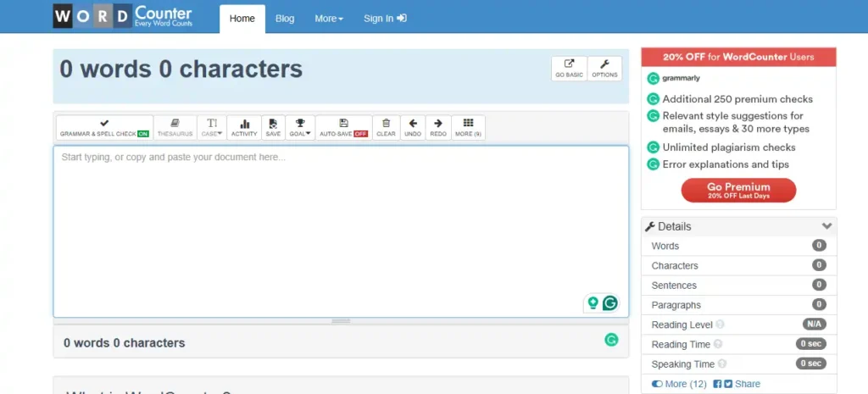Collapse the Details panel chevron

(x=826, y=226)
